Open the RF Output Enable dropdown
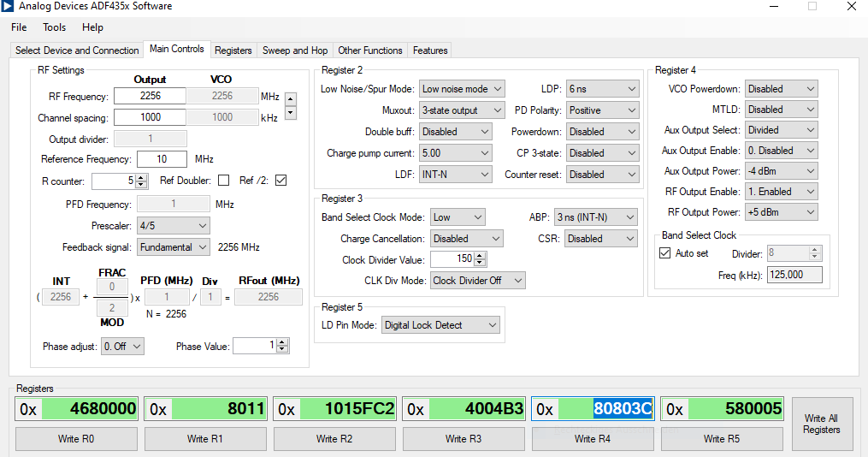The image size is (868, 457). 781,192
